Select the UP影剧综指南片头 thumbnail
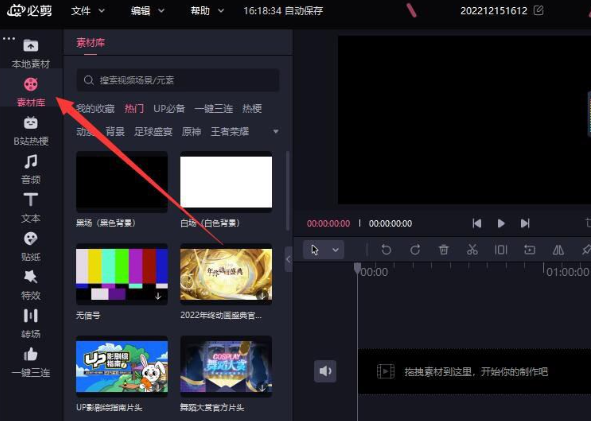Screen dimensions: 591x421 [122, 366]
